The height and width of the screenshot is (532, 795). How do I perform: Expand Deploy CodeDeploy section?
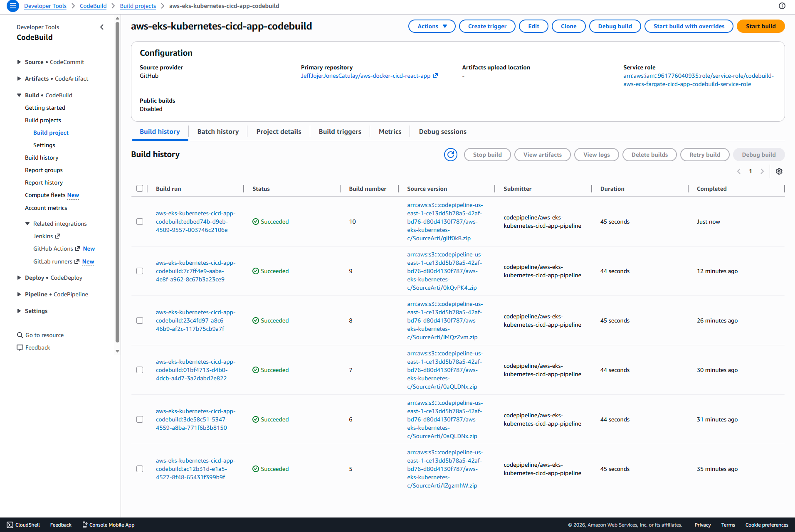tap(19, 278)
